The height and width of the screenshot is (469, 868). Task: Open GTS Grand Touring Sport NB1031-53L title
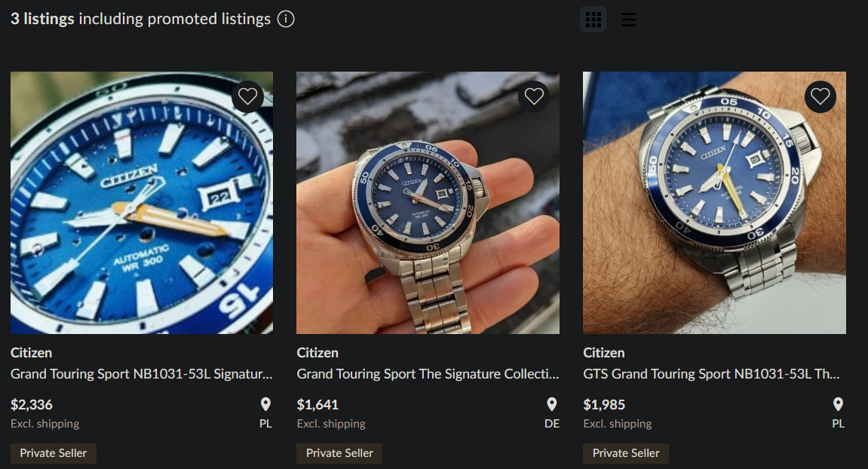click(711, 374)
